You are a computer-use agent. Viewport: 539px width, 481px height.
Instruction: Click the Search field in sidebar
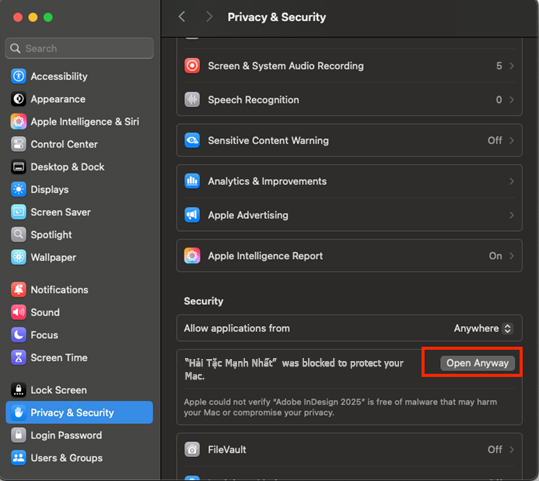(x=79, y=48)
